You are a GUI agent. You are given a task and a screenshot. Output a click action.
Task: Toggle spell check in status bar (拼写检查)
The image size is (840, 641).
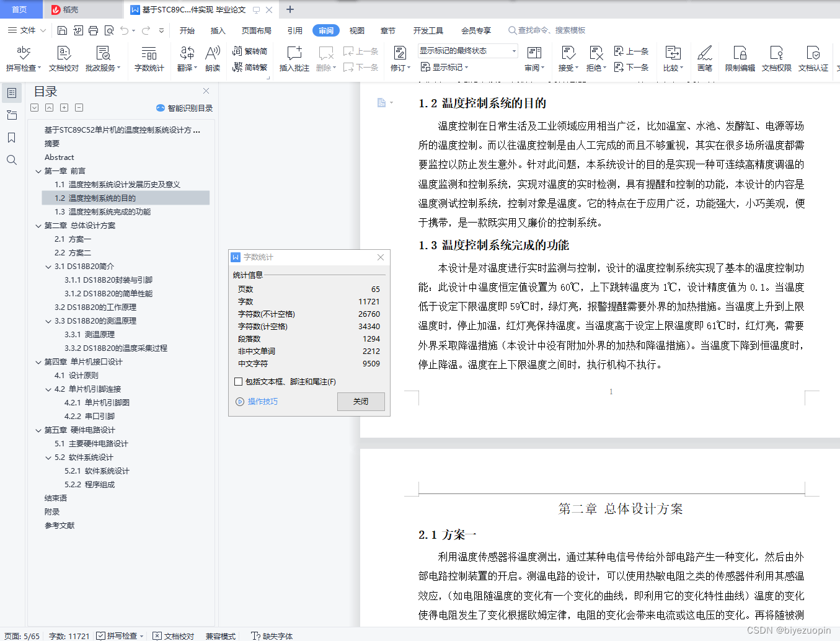pyautogui.click(x=120, y=635)
